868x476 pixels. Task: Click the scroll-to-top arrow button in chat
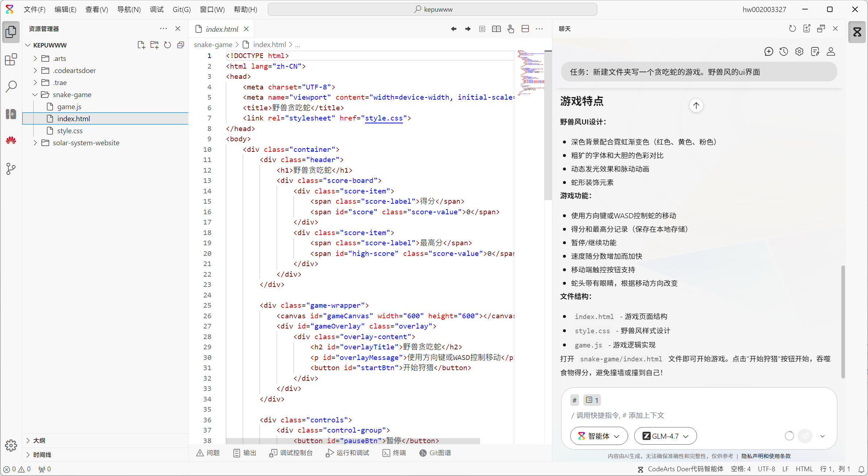[x=696, y=106]
